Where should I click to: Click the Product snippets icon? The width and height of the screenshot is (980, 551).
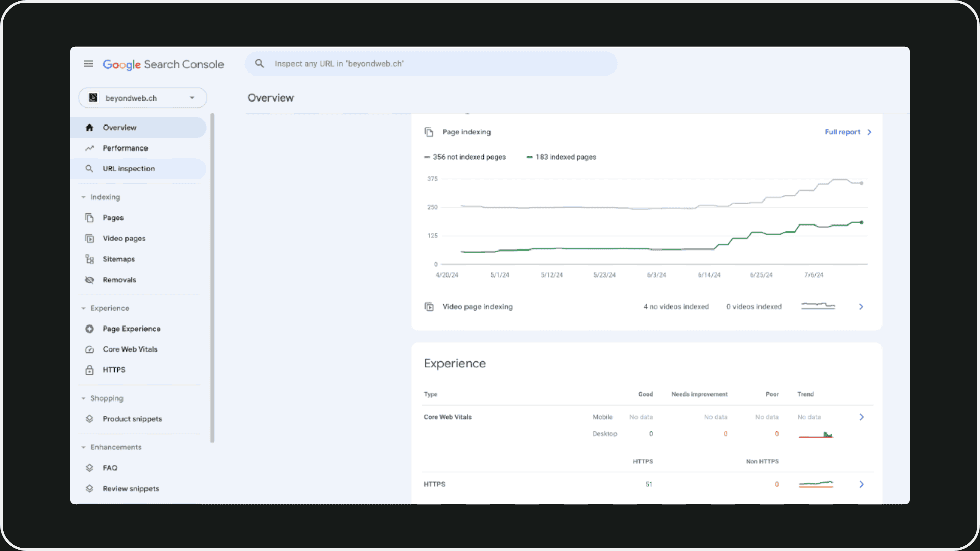pos(90,419)
